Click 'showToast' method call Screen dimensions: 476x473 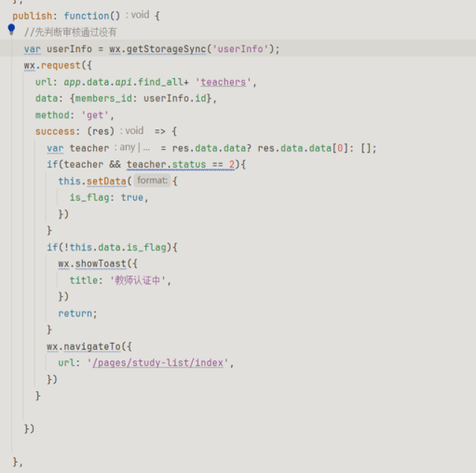(101, 264)
